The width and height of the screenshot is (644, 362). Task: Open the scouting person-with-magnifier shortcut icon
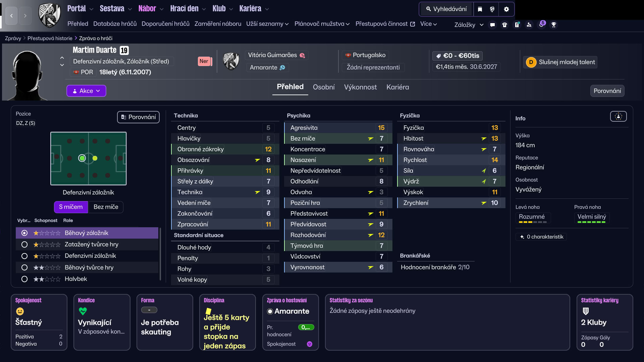click(529, 24)
